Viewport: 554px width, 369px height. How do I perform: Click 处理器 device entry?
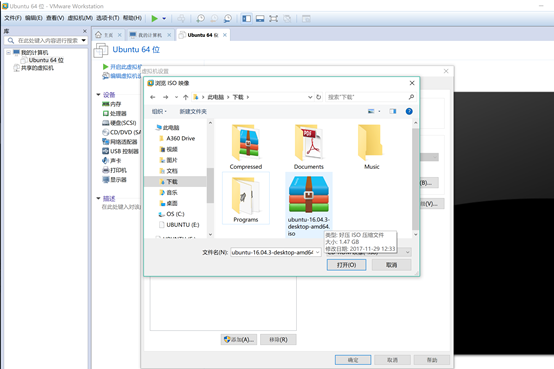click(114, 113)
